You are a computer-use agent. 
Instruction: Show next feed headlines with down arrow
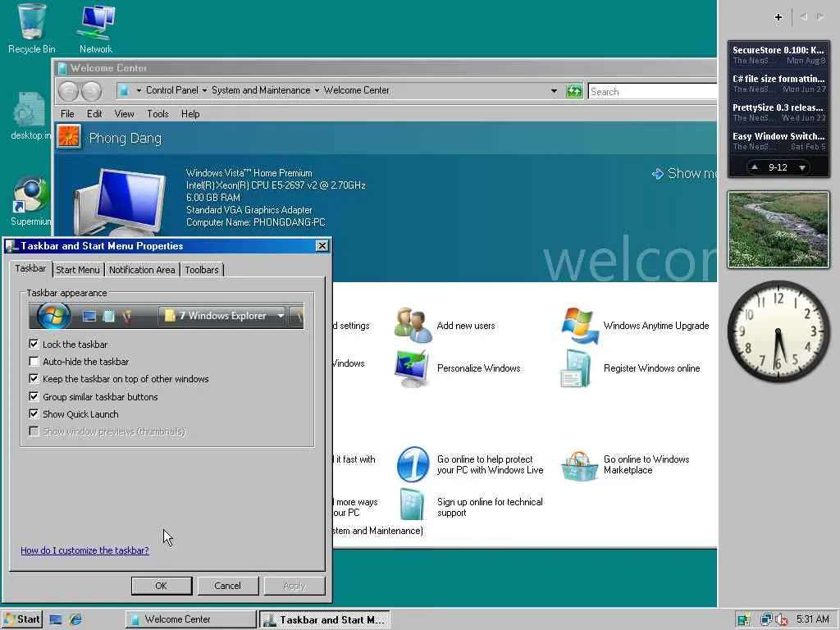pos(802,167)
